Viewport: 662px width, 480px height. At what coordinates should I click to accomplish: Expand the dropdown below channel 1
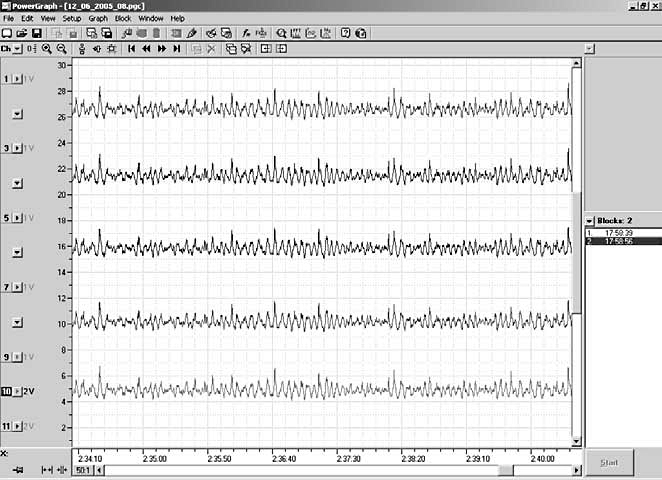pos(17,114)
